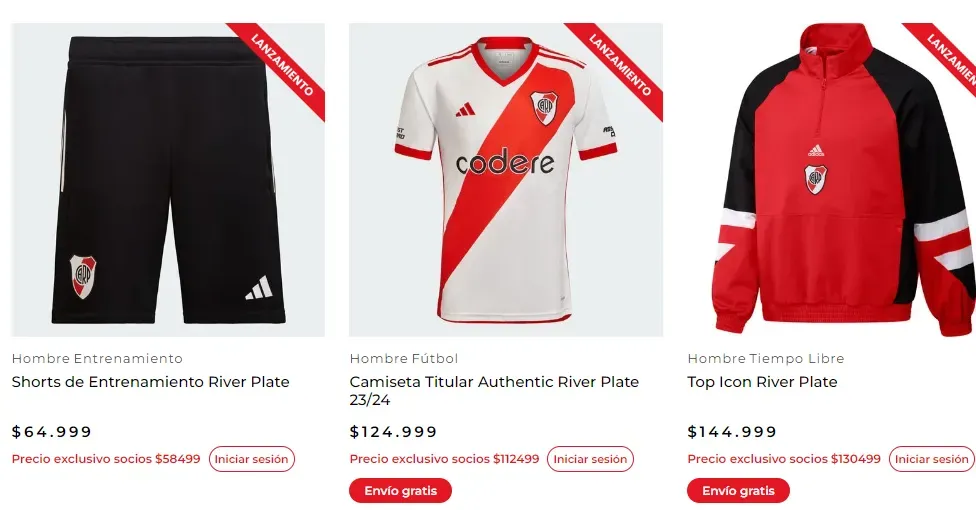Click the Envío gratis badge under the jersey
This screenshot has width=976, height=510.
[400, 491]
